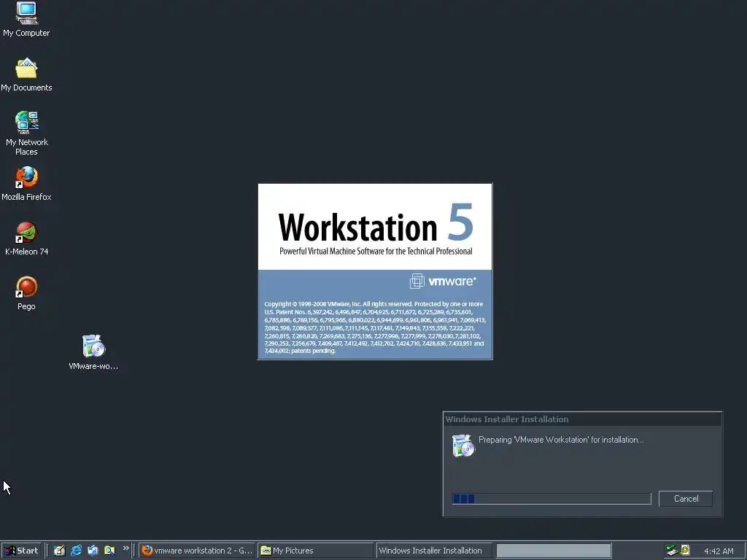The image size is (747, 560).
Task: Click the splash copyright and patents text
Action: point(375,327)
